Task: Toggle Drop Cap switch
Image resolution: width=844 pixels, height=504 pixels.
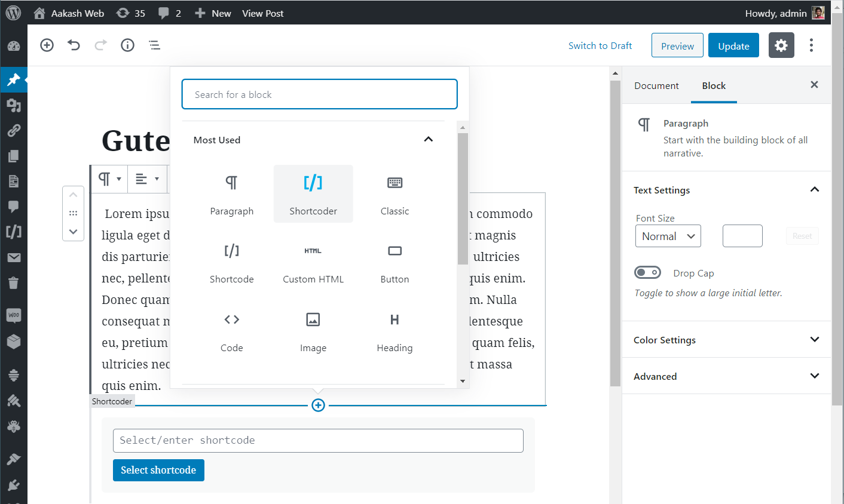Action: tap(647, 272)
